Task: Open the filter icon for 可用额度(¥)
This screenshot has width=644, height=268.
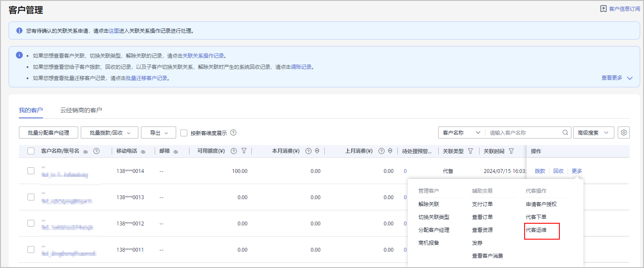Action: tap(244, 151)
